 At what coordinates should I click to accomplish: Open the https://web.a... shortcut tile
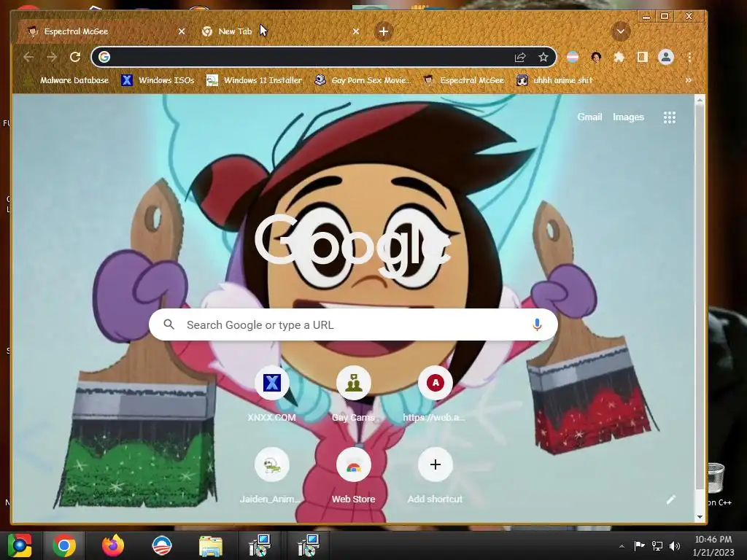[435, 394]
